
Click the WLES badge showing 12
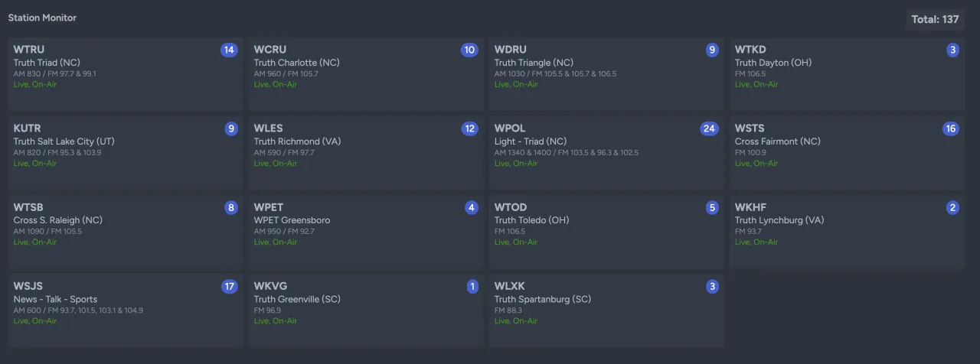[469, 128]
